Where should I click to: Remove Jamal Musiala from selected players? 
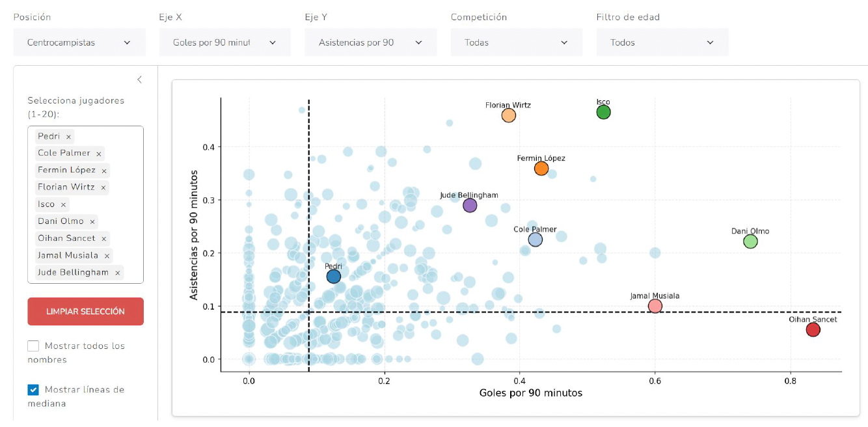click(x=107, y=256)
